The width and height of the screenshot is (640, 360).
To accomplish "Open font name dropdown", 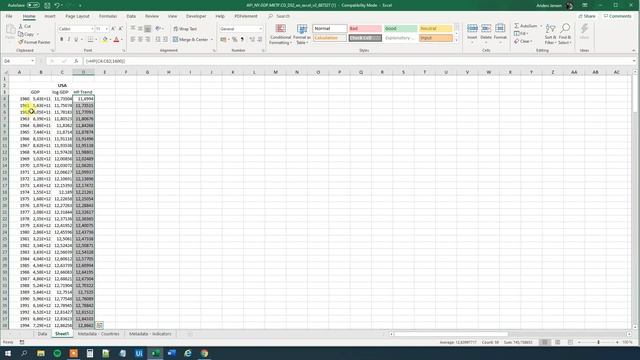I will (92, 29).
